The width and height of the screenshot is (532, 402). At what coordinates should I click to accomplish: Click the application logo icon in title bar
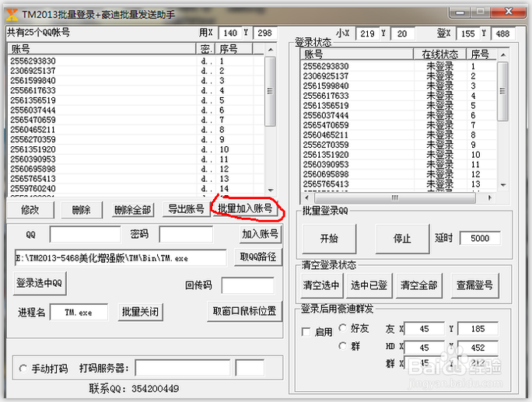click(12, 15)
